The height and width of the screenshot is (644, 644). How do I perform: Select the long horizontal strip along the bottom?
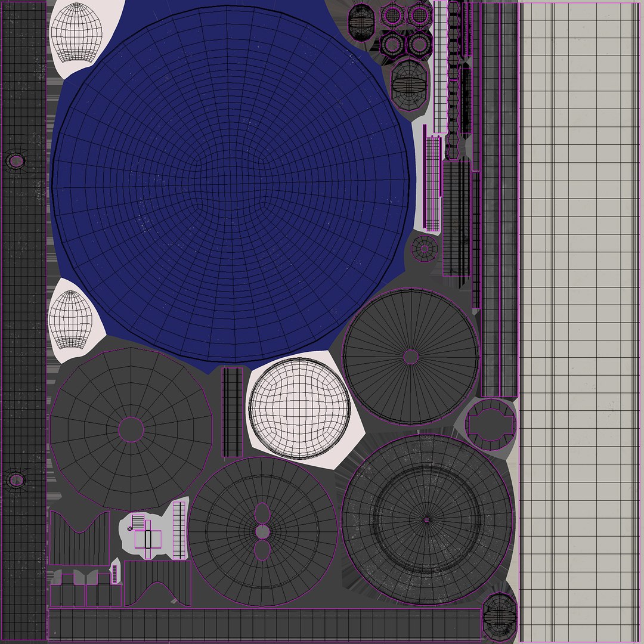265,625
